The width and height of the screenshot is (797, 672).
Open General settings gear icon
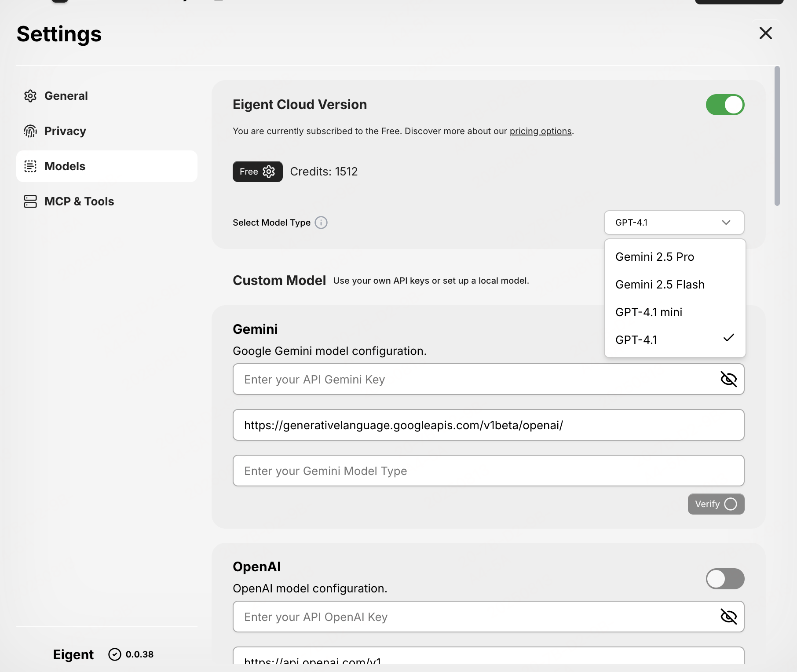click(x=30, y=96)
